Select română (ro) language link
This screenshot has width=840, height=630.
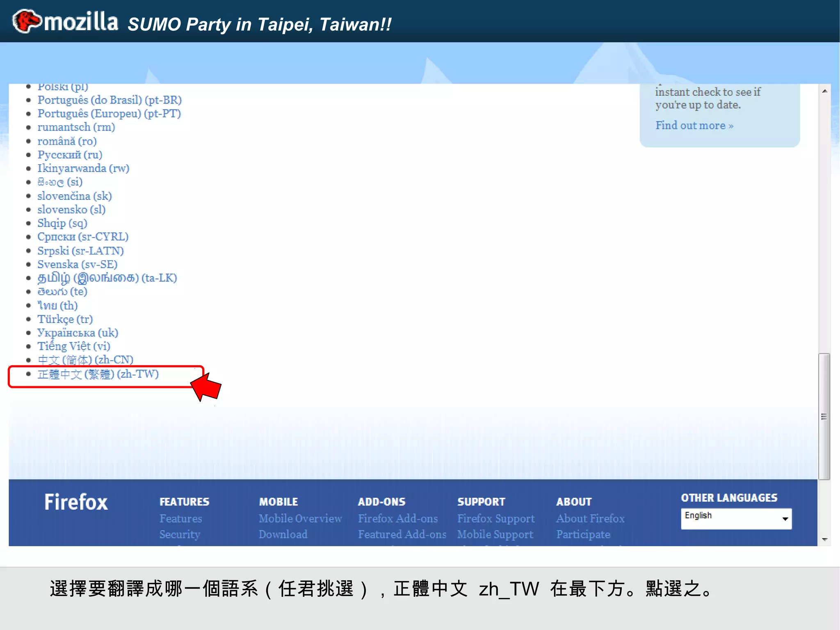coord(67,141)
